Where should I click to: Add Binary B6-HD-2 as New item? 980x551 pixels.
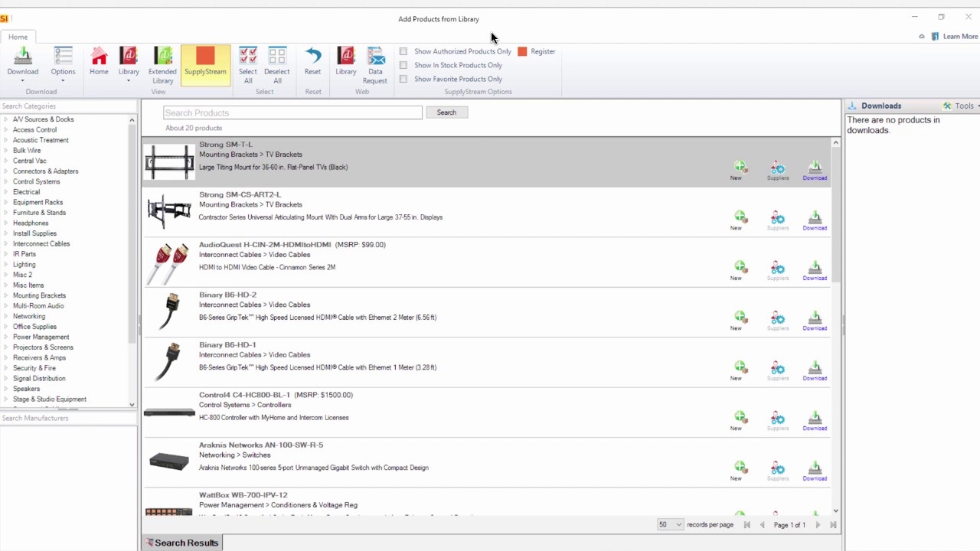(739, 321)
